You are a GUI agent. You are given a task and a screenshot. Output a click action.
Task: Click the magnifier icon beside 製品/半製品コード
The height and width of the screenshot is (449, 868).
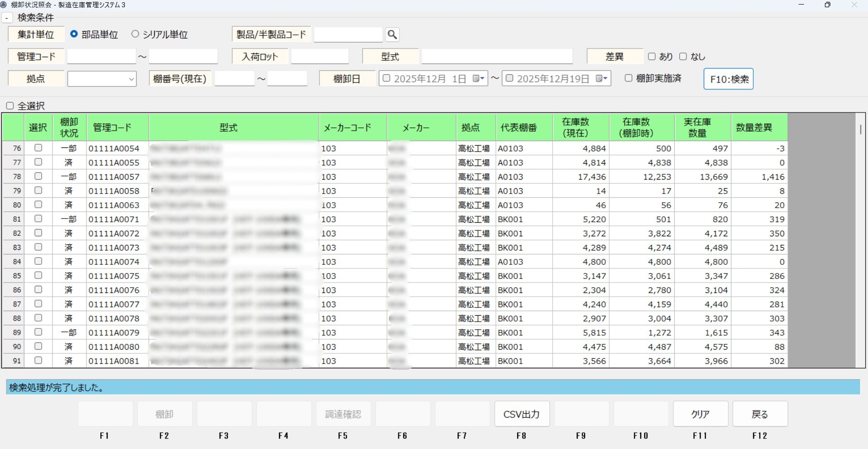point(392,34)
